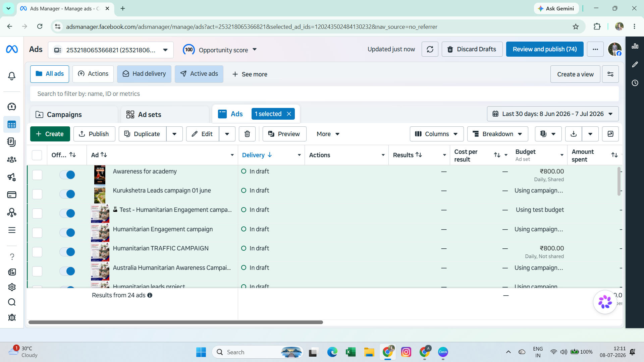Click the export download icon button
This screenshot has width=644, height=362.
(574, 134)
